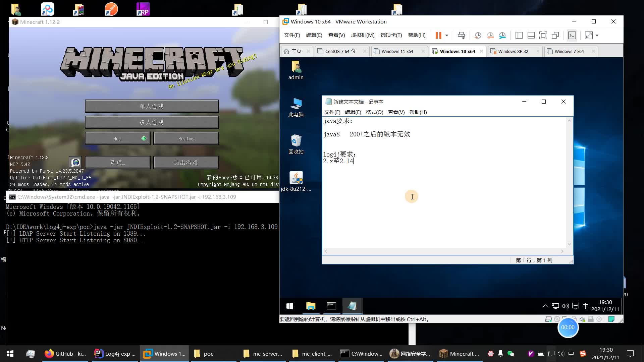The image size is (644, 362).
Task: Expand the stretch mode dropdown arrow
Action: [597, 35]
